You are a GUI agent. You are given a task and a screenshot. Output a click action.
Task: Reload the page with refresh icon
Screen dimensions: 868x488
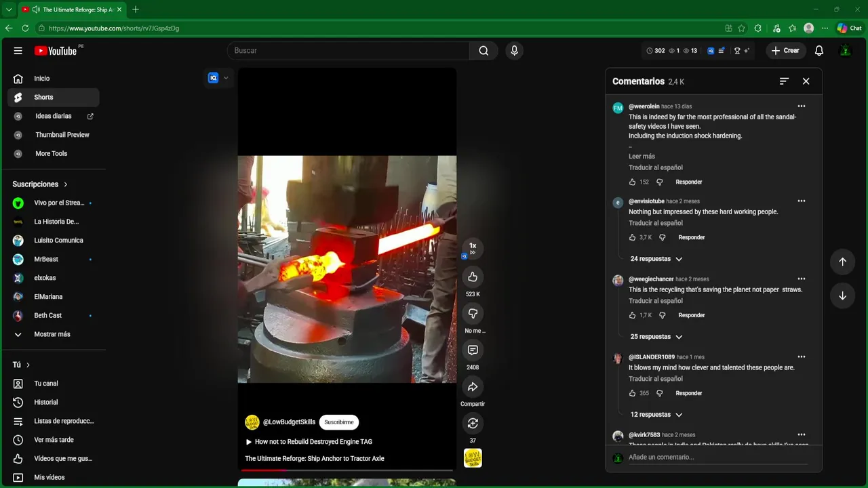(25, 28)
